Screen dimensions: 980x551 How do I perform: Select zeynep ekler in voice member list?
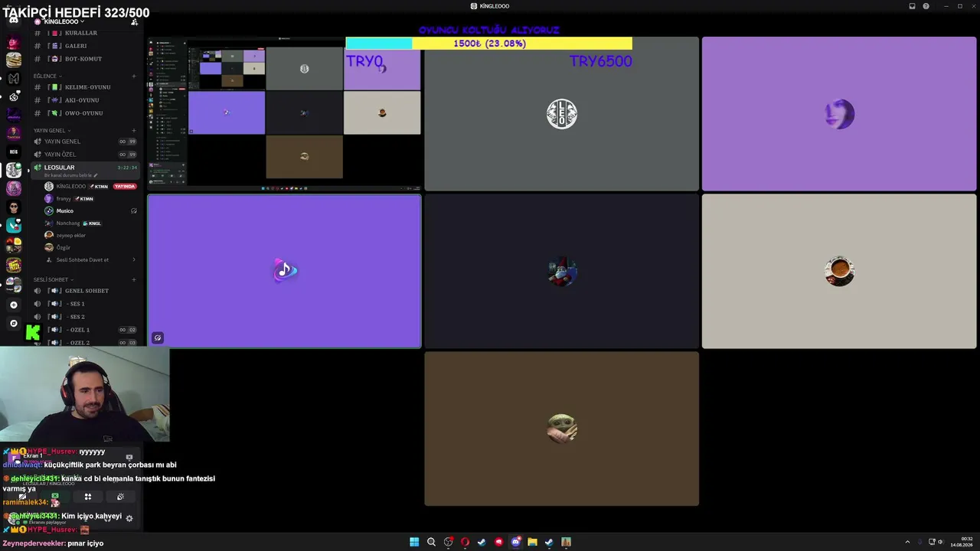pos(90,236)
